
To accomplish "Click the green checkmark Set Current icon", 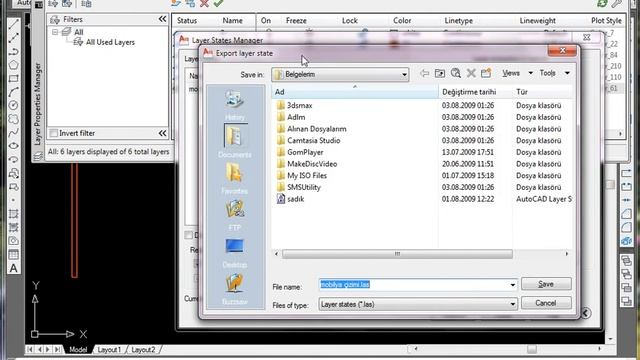I will (x=218, y=4).
